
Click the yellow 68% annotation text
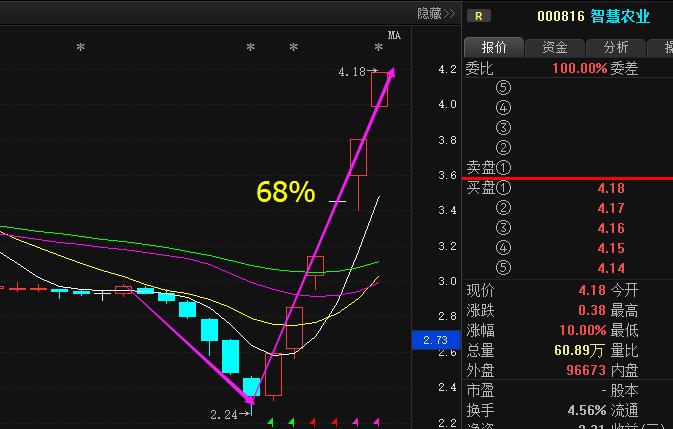pos(286,192)
